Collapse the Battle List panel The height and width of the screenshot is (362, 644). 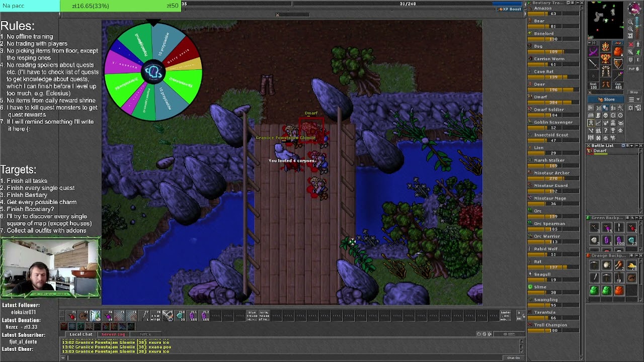[x=636, y=146]
